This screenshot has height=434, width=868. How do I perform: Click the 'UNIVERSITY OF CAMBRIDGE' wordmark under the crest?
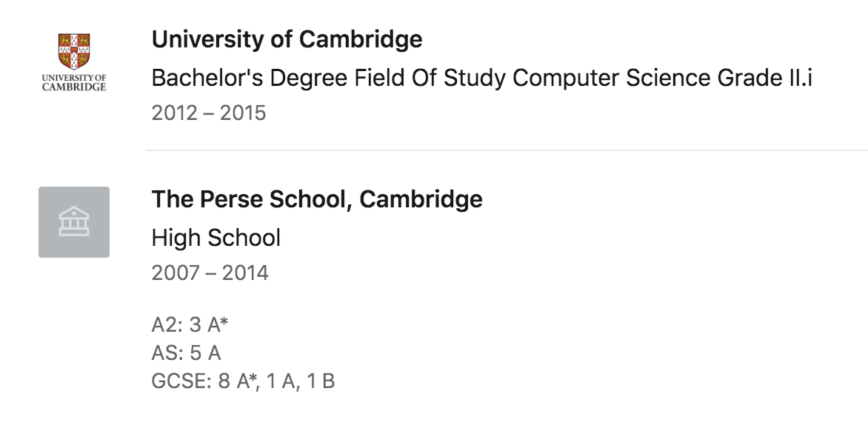click(74, 82)
